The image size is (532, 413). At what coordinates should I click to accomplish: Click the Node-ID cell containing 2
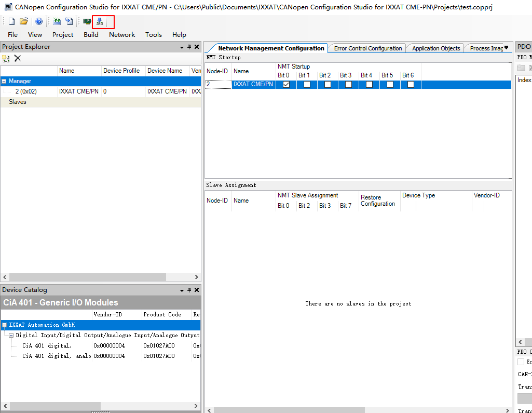click(219, 84)
